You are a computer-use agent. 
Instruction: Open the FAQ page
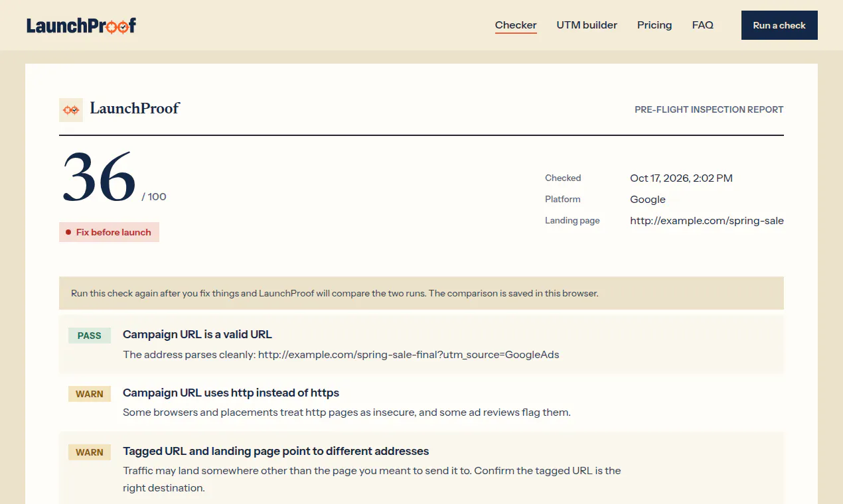click(702, 25)
